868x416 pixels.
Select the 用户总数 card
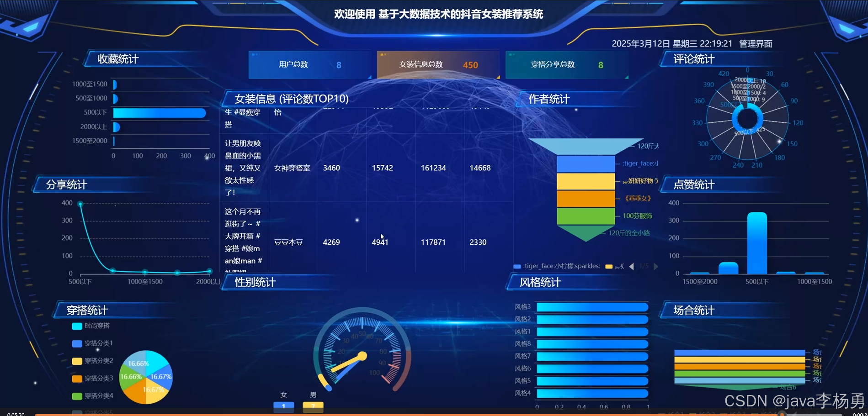(310, 64)
